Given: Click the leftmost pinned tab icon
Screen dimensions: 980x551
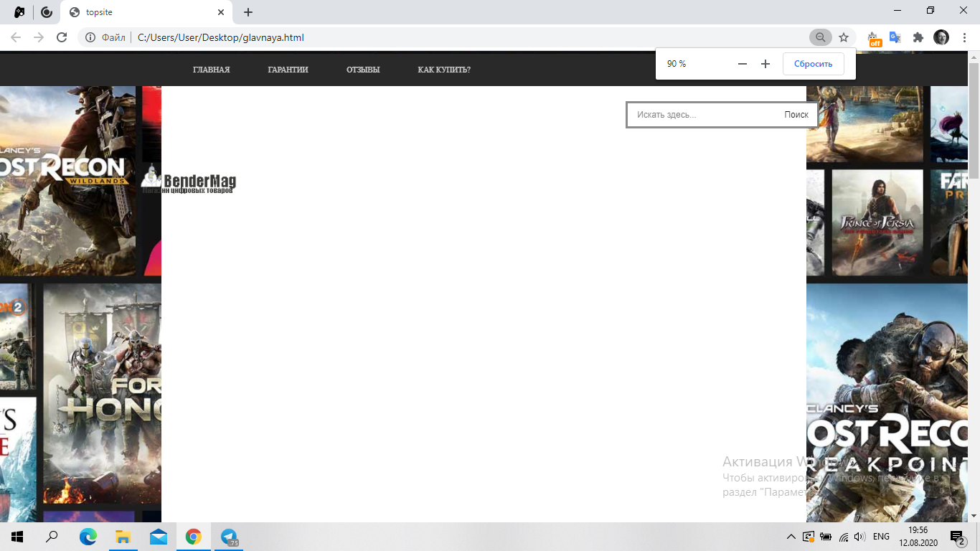Looking at the screenshot, I should 20,12.
